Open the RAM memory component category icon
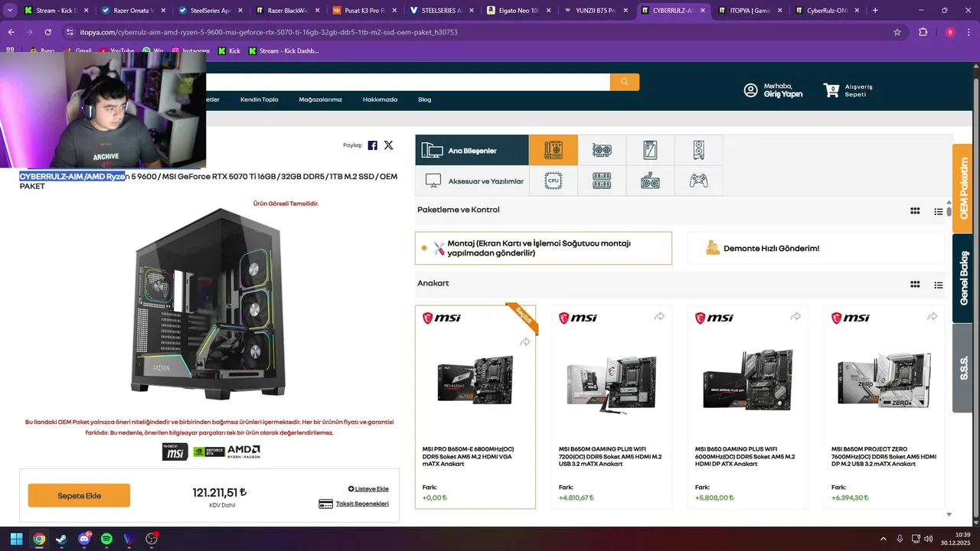Screen dimensions: 980x551 (602, 181)
